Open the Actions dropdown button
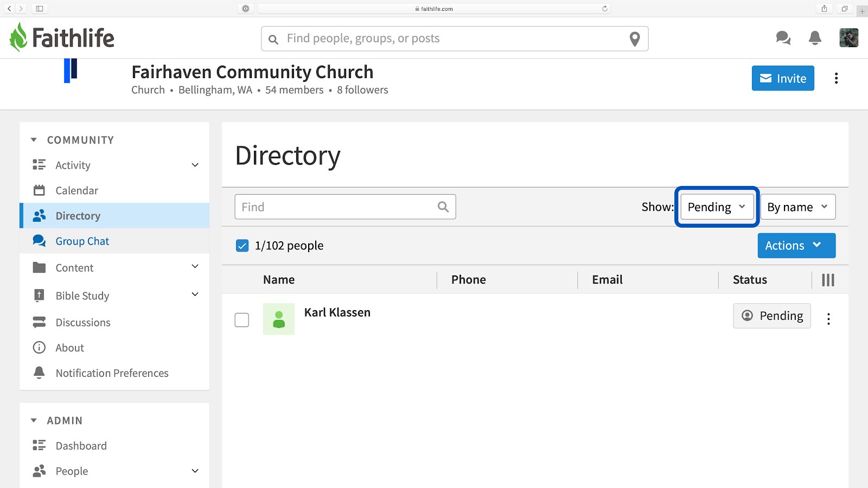This screenshot has width=868, height=488. (796, 246)
